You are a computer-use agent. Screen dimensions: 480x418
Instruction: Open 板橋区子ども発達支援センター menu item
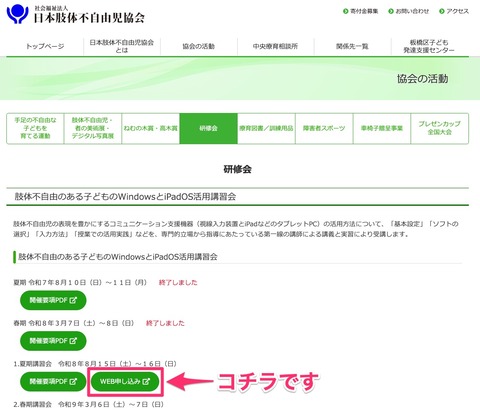coord(429,46)
